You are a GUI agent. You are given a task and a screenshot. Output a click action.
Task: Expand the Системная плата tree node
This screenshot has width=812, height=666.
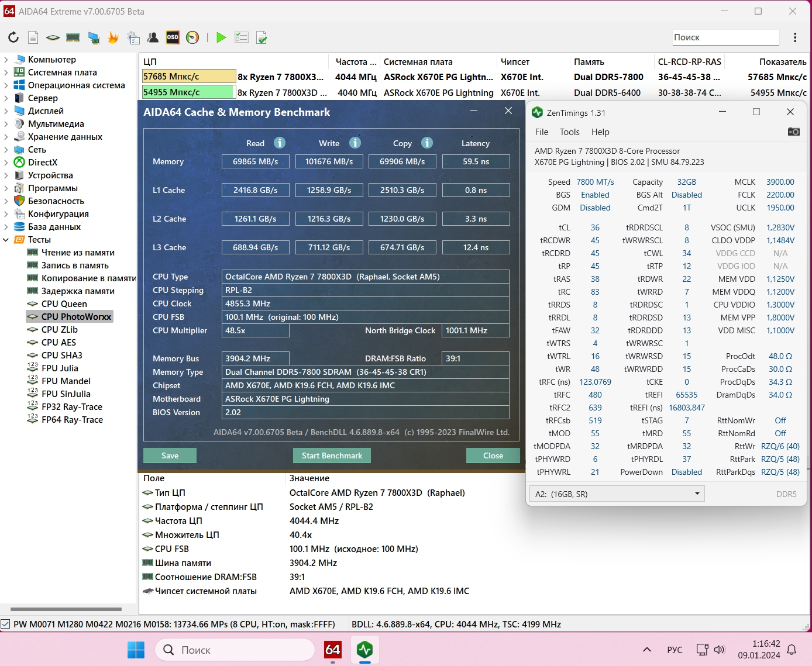pyautogui.click(x=6, y=73)
